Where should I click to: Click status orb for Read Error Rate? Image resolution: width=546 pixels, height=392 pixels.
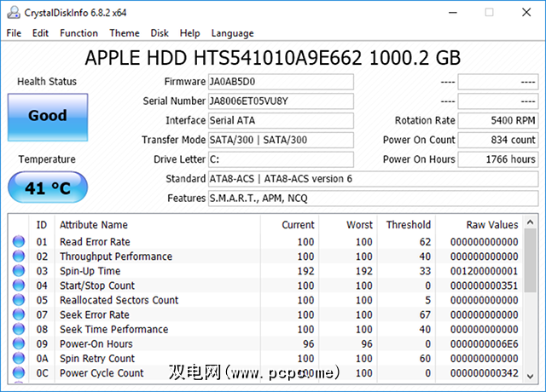19,241
